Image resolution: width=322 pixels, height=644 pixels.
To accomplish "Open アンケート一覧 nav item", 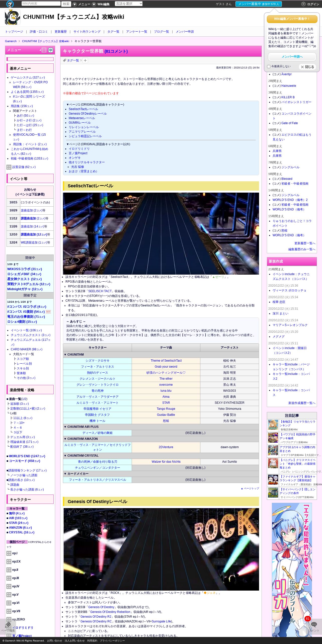I will (137, 32).
